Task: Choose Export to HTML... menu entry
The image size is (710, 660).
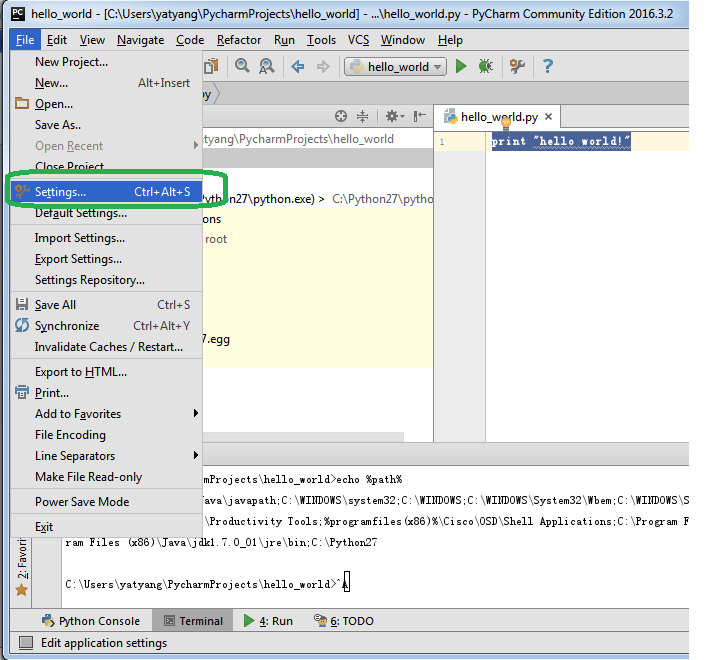Action: pyautogui.click(x=106, y=372)
